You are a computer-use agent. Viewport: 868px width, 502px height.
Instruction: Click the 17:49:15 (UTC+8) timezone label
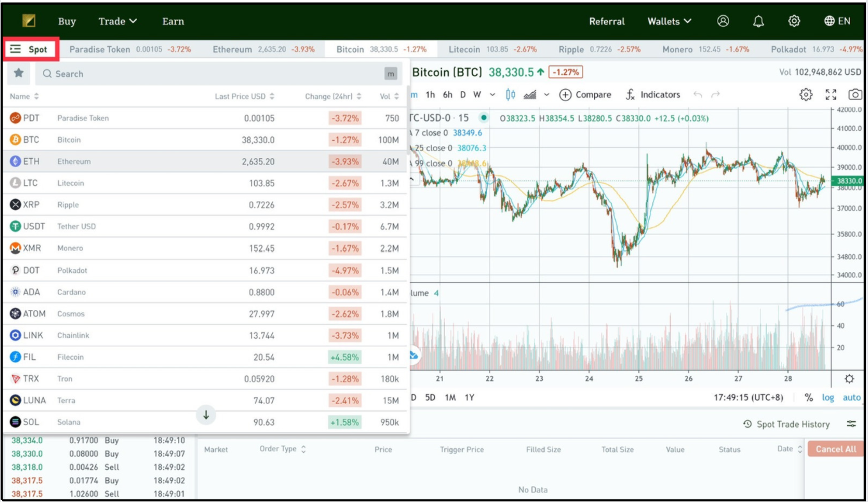coord(748,398)
